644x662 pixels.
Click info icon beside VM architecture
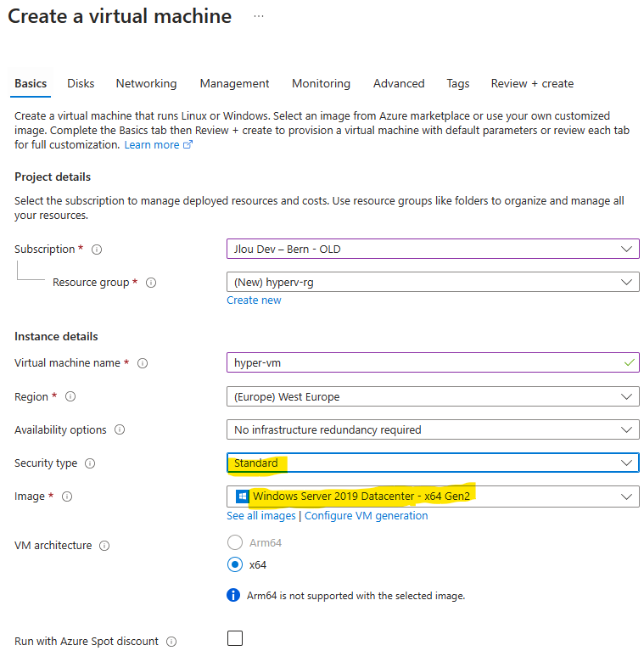(x=104, y=546)
